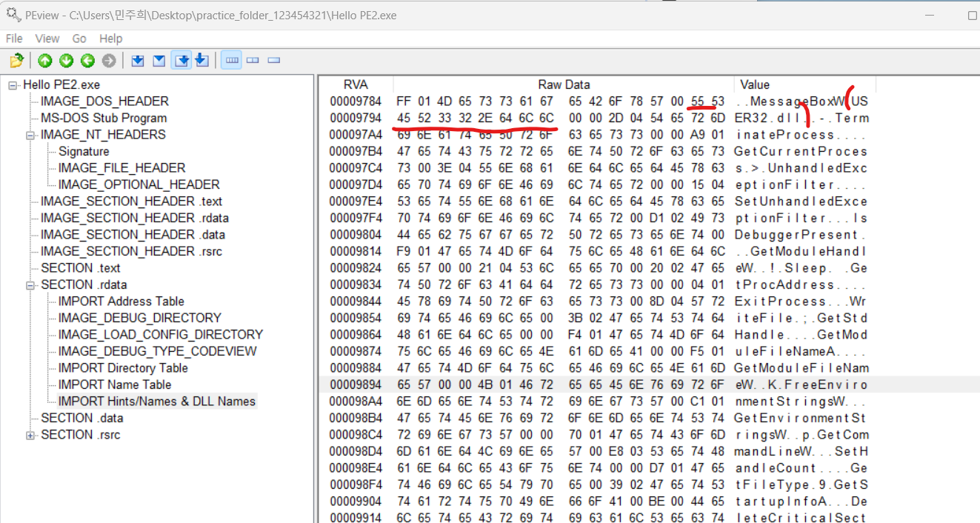Click RVA address 00009894 row
The height and width of the screenshot is (523, 980).
pyautogui.click(x=356, y=384)
